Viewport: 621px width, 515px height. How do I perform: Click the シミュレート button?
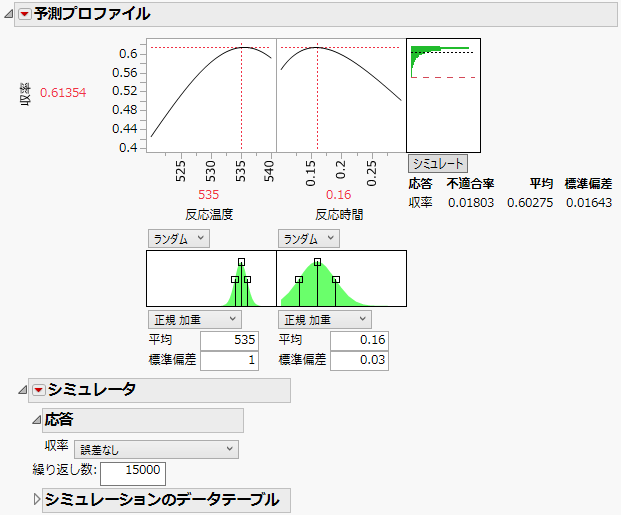[x=438, y=164]
